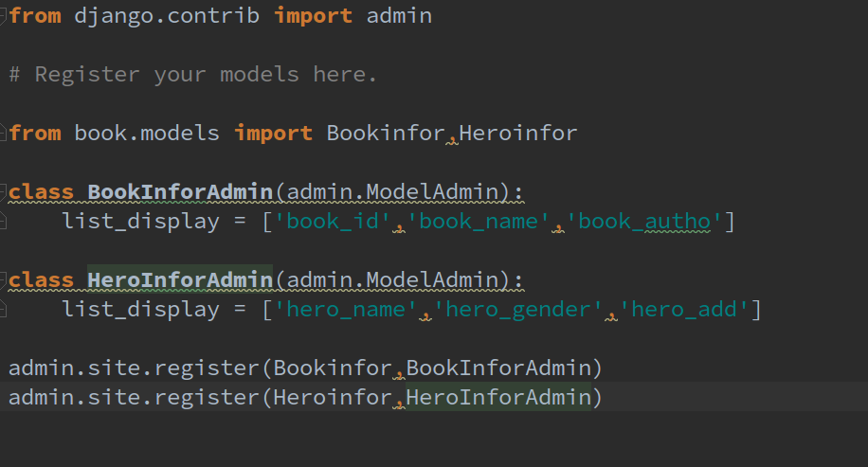Image resolution: width=868 pixels, height=467 pixels.
Task: Click 'register' on the Bookinfor register line
Action: [x=207, y=368]
